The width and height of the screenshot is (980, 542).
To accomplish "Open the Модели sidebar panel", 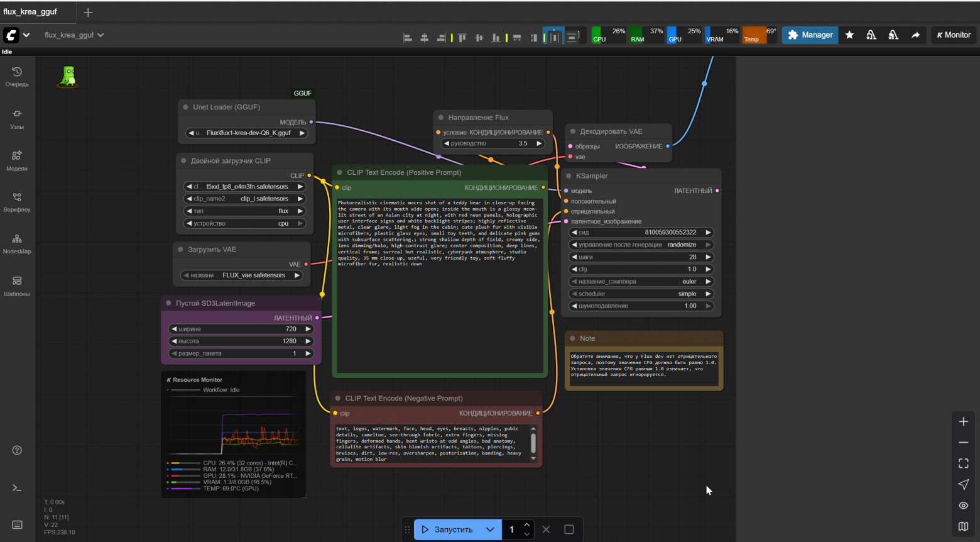I will [17, 159].
